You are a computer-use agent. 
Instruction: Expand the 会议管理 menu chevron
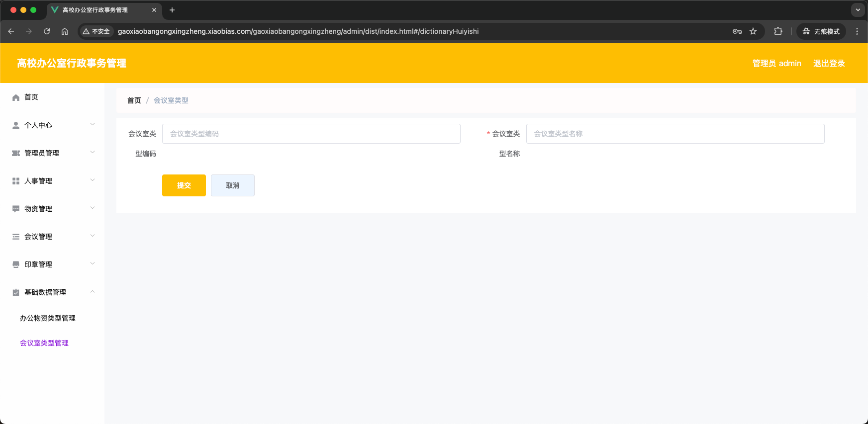pos(93,236)
